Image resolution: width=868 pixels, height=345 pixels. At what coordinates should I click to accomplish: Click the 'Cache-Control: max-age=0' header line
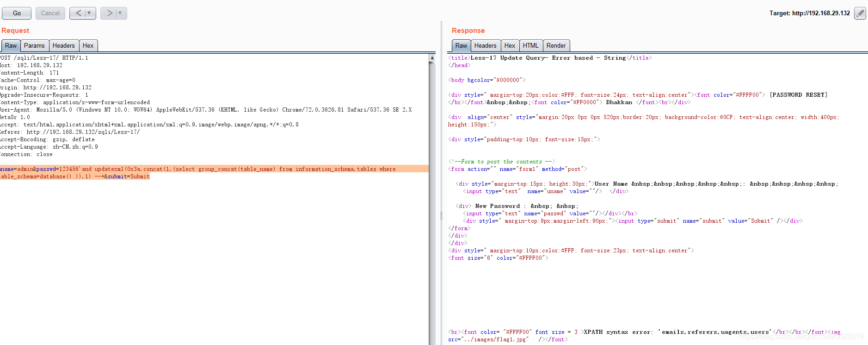pos(37,80)
